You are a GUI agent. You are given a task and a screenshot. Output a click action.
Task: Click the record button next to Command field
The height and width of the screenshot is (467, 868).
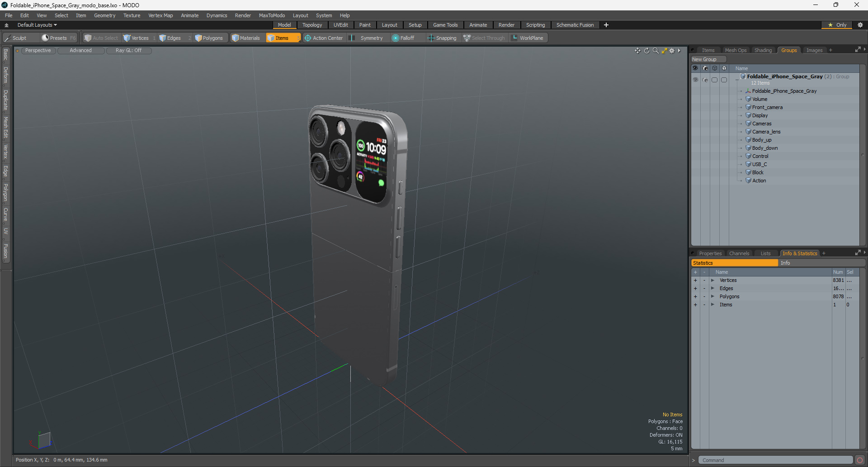[x=860, y=460]
